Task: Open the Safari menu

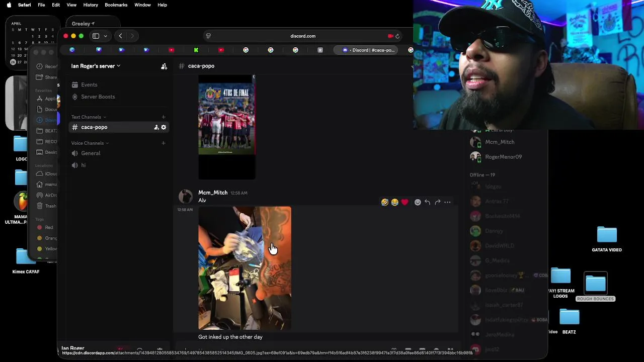Action: tap(24, 5)
